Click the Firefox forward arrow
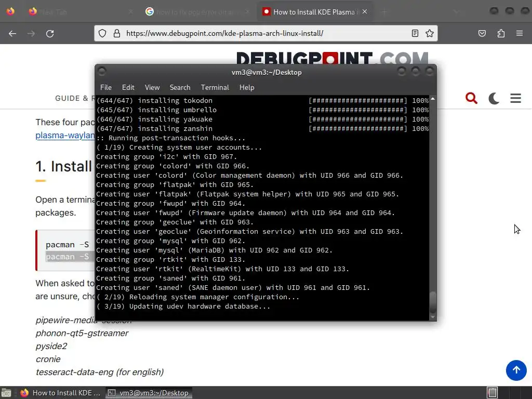Screen dimensions: 532x399 31,34
